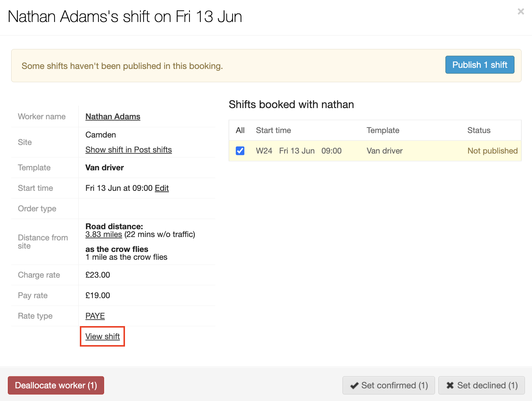The width and height of the screenshot is (532, 401).
Task: Click the Template column header in table
Action: click(382, 130)
